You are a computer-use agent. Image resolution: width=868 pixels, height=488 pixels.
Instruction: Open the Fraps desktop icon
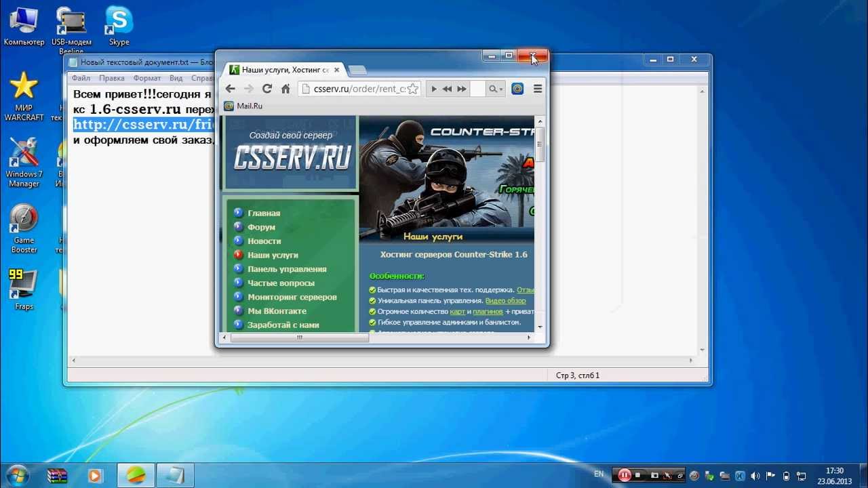click(x=24, y=290)
